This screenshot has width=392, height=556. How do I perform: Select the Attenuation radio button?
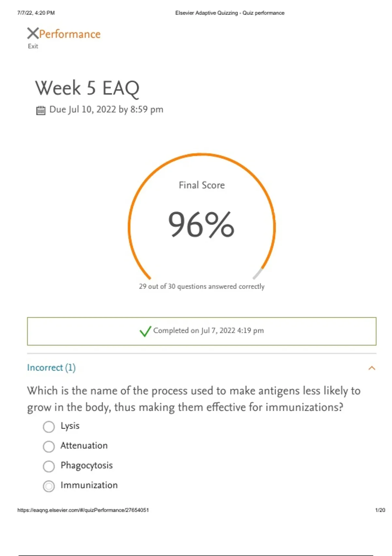[49, 446]
